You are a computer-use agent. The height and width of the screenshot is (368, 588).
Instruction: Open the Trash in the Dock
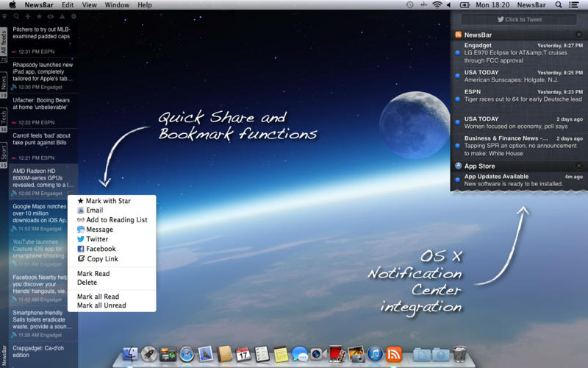(x=459, y=354)
